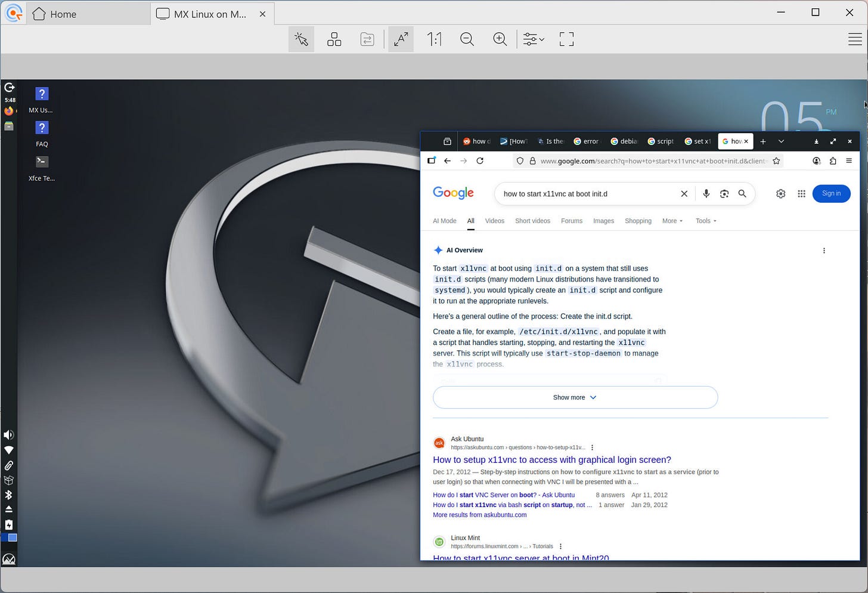Enter fullscreen from the viewer toolbar
Viewport: 868px width, 593px height.
(x=566, y=39)
